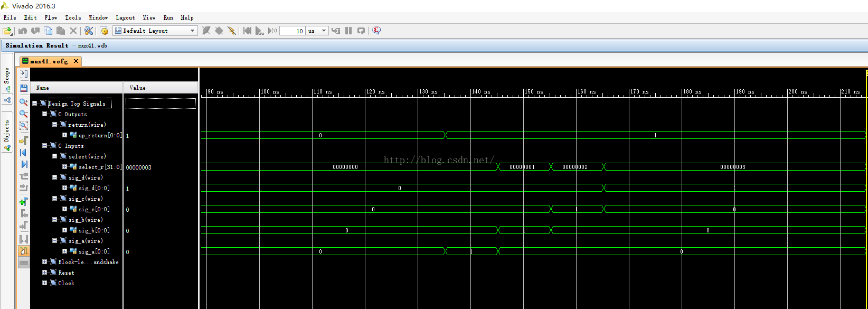Expand the ap_return[0:0] signal
Viewport: 868px width, 309px height.
(x=64, y=135)
